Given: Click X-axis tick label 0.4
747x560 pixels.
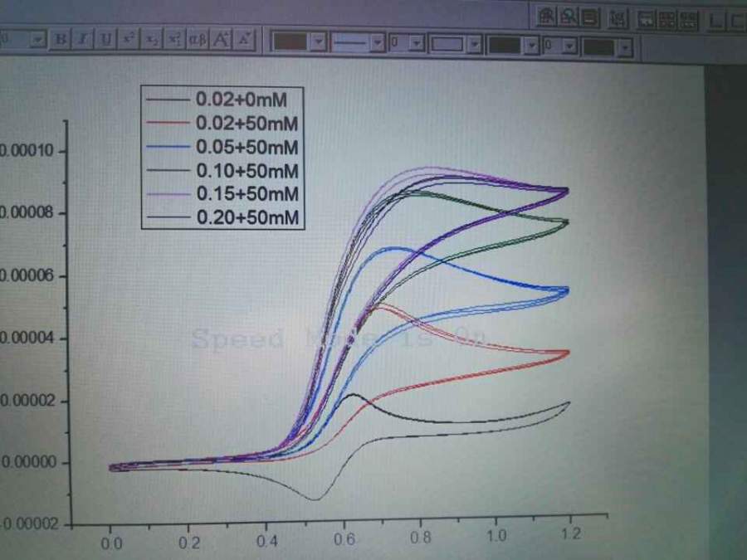Looking at the screenshot, I should tap(266, 541).
